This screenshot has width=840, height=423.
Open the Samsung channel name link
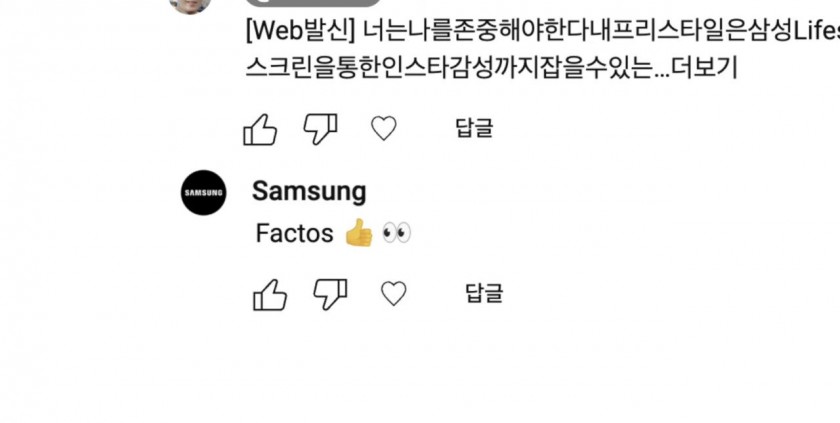point(309,191)
